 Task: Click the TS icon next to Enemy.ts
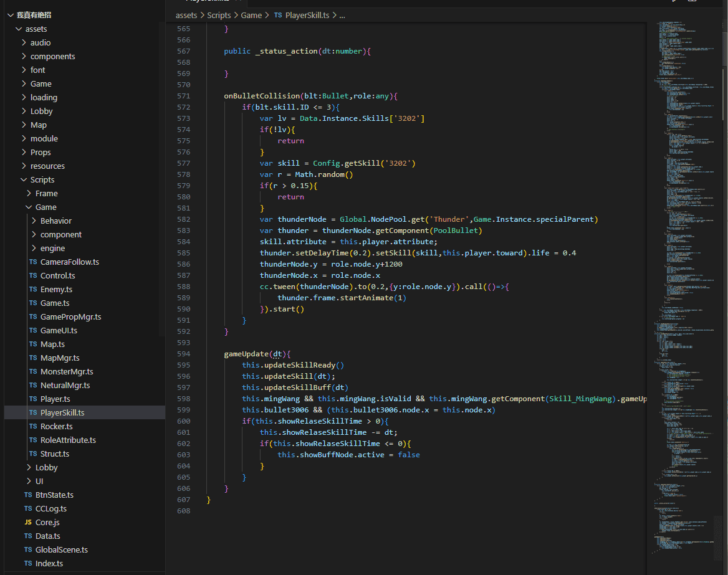(x=33, y=290)
